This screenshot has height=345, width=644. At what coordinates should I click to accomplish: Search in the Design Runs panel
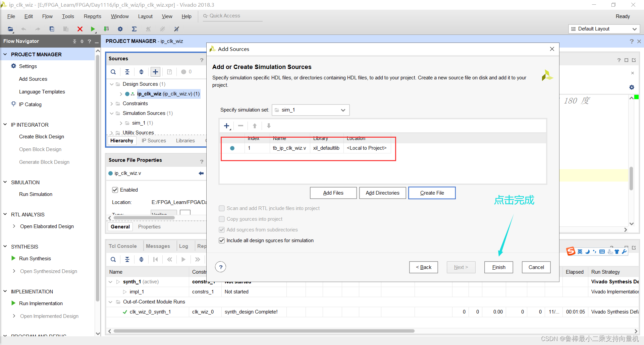[x=113, y=259]
